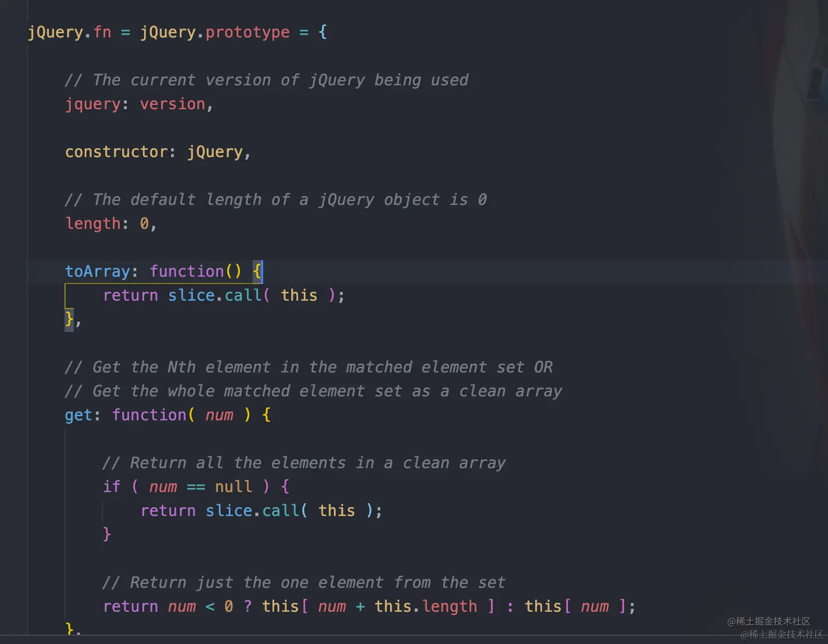Click the comment 'The default length of a jQuery object is 0'
The image size is (828, 644).
[276, 200]
